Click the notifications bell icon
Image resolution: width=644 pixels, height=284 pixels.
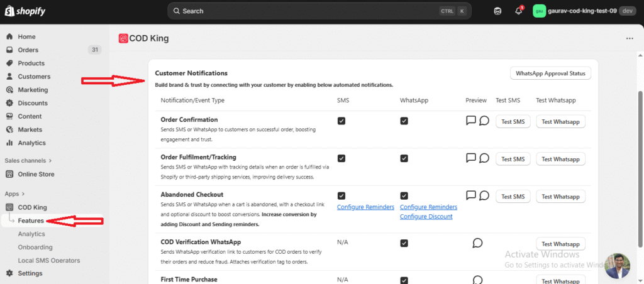(x=519, y=11)
